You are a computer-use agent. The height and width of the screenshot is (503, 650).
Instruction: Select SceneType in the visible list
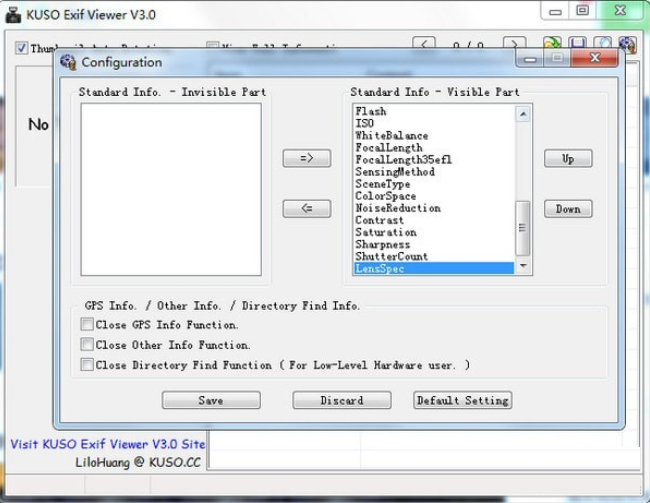click(x=434, y=184)
